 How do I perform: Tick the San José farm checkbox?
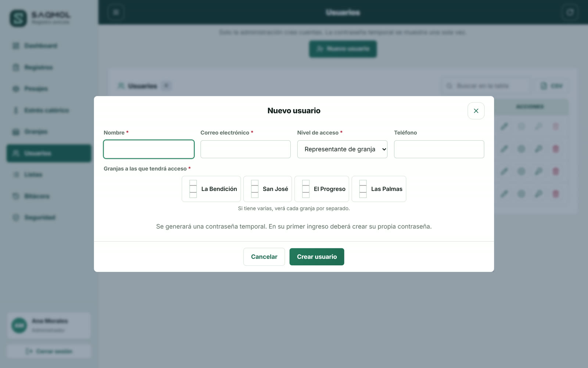coord(255,189)
